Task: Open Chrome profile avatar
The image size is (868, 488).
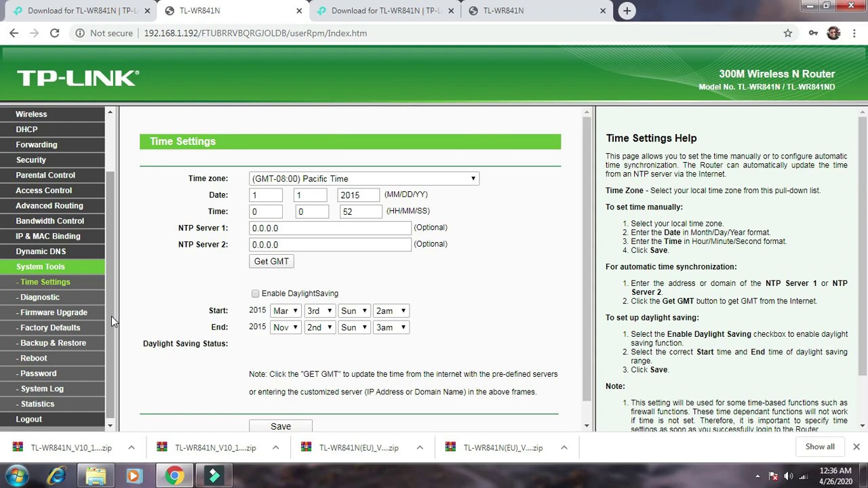Action: 834,33
